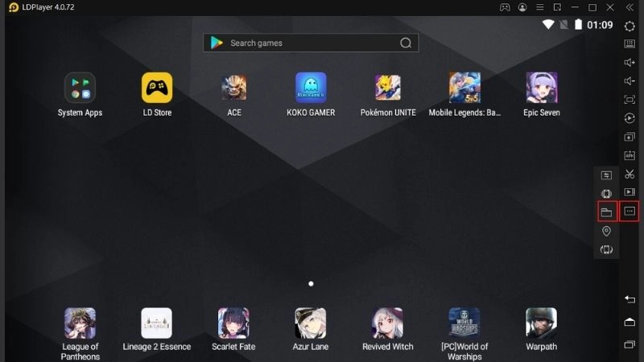
Task: Start video recorder from sidebar
Action: (x=630, y=192)
